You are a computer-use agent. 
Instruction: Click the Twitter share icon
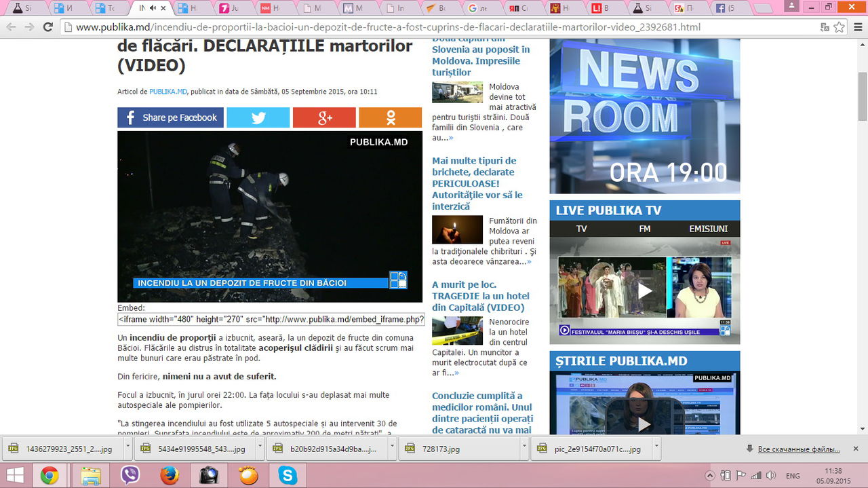click(258, 117)
